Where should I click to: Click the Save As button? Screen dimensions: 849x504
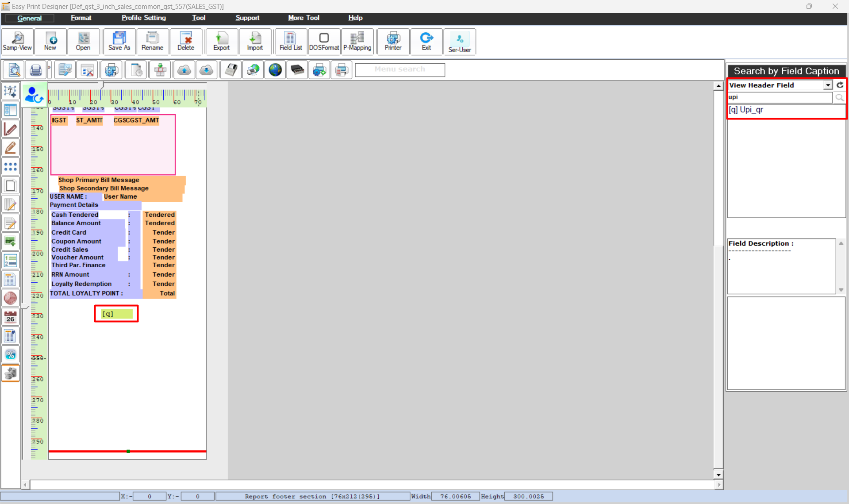pos(119,42)
